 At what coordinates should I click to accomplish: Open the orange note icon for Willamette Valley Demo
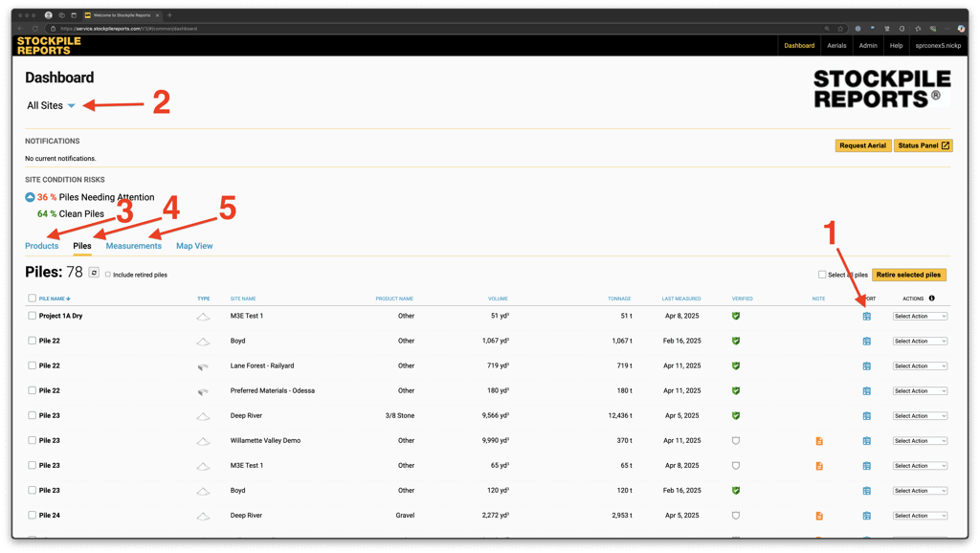pyautogui.click(x=819, y=441)
